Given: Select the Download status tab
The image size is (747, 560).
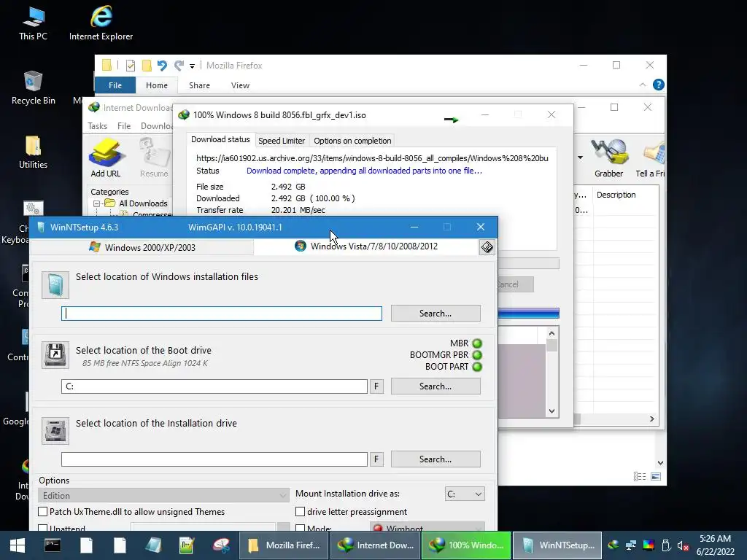Looking at the screenshot, I should point(220,139).
